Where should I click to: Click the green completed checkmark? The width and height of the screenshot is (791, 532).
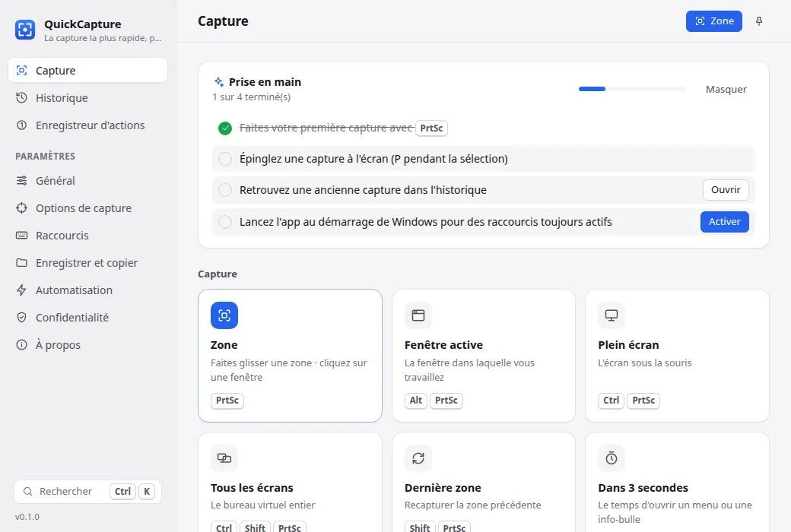click(225, 128)
